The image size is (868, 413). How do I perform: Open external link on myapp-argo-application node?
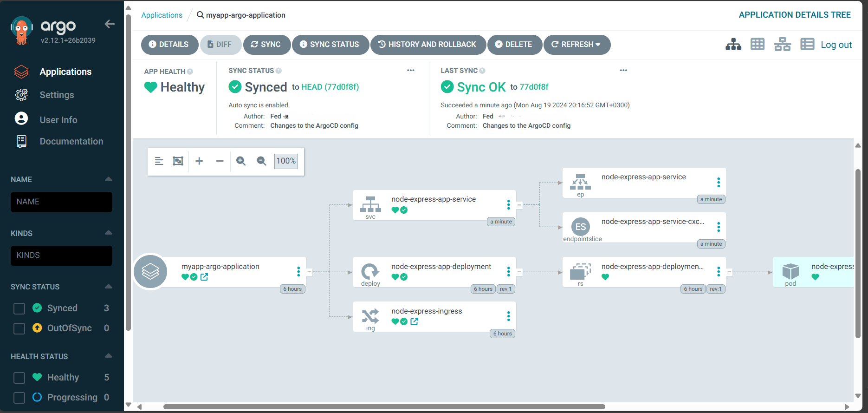click(204, 277)
